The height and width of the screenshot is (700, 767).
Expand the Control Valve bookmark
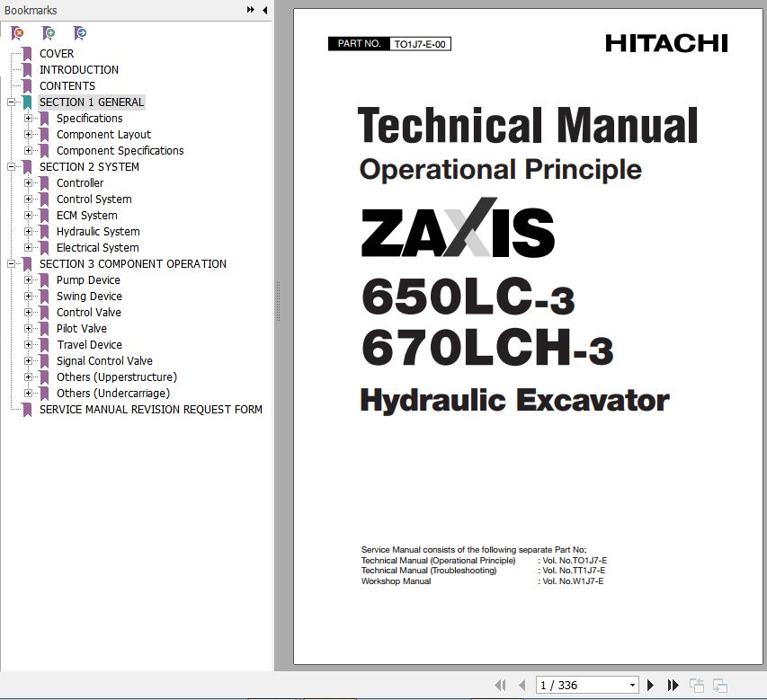pyautogui.click(x=28, y=313)
